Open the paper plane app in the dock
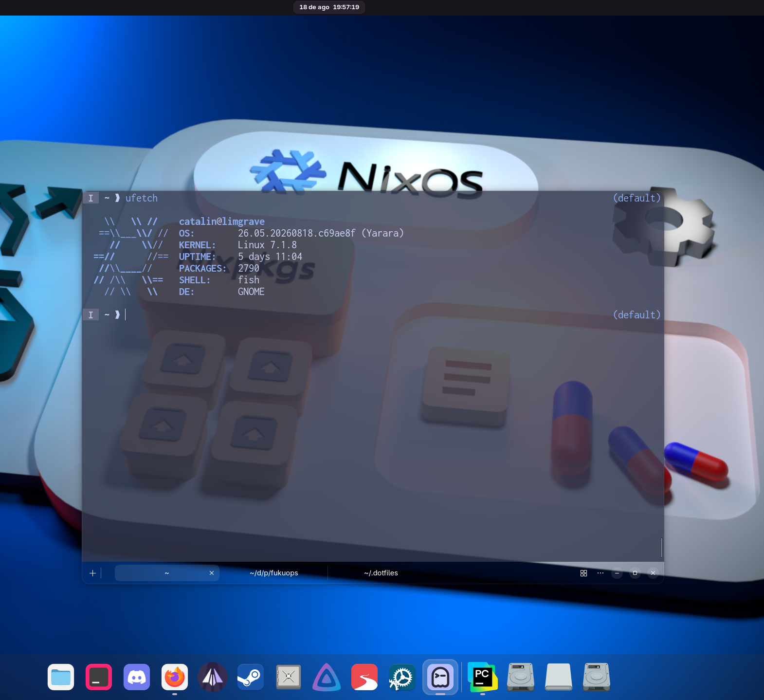The width and height of the screenshot is (764, 700). click(213, 677)
